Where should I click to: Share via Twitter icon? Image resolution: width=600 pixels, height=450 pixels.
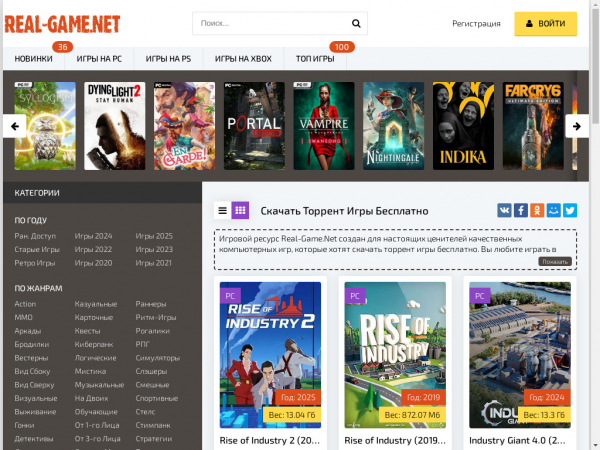[570, 210]
